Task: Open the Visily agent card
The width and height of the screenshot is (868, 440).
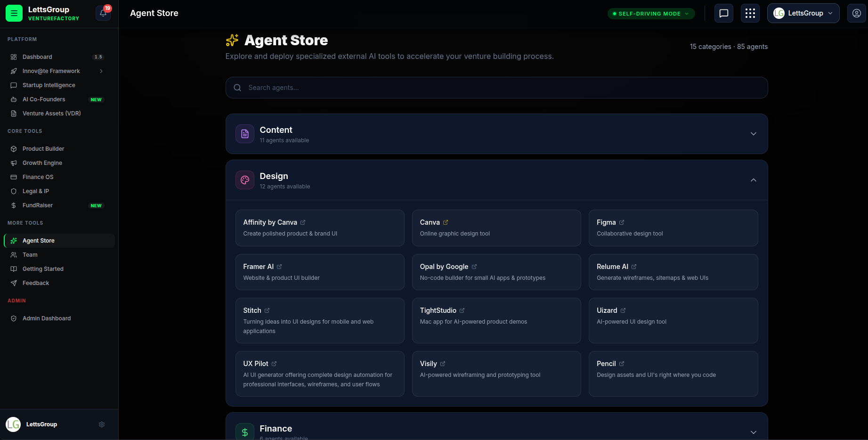Action: [496, 374]
